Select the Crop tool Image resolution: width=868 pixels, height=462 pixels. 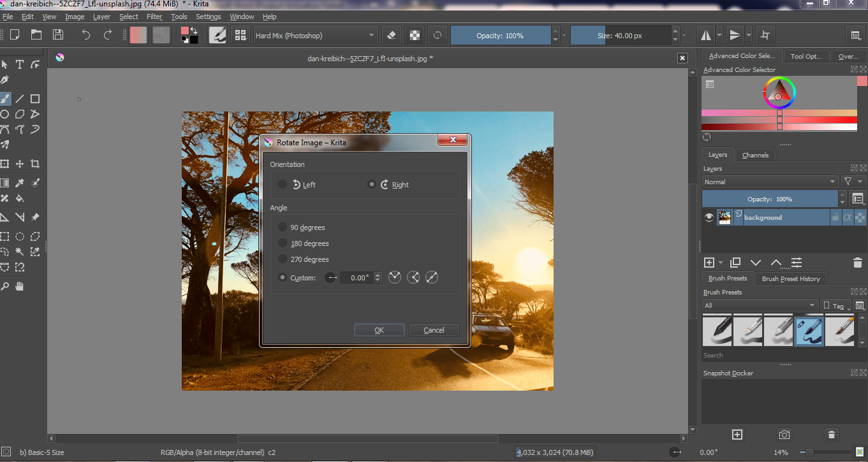pyautogui.click(x=35, y=163)
